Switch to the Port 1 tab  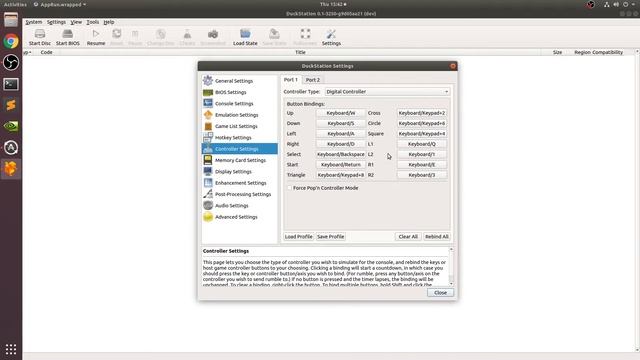pos(291,80)
